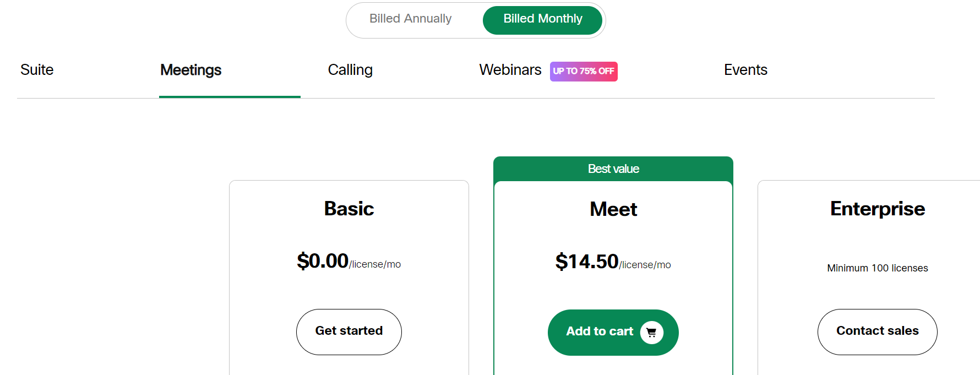Click the Minimum 100 licenses text
980x375 pixels.
tap(878, 268)
